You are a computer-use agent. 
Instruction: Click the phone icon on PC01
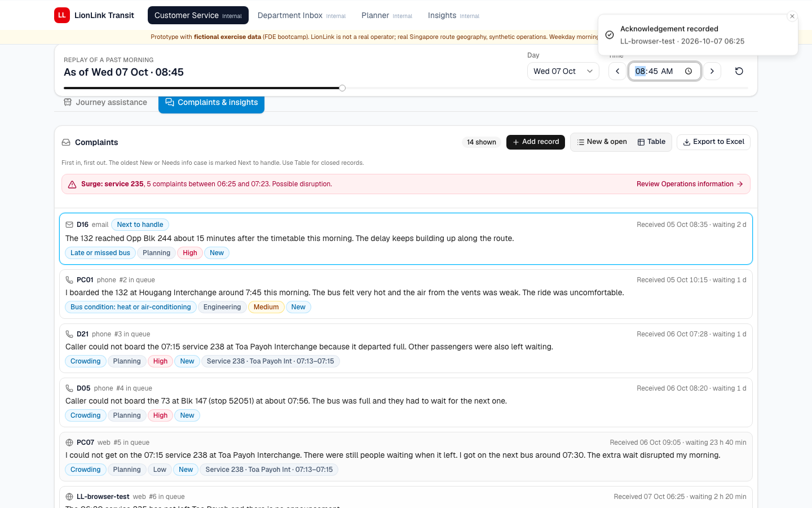point(69,280)
